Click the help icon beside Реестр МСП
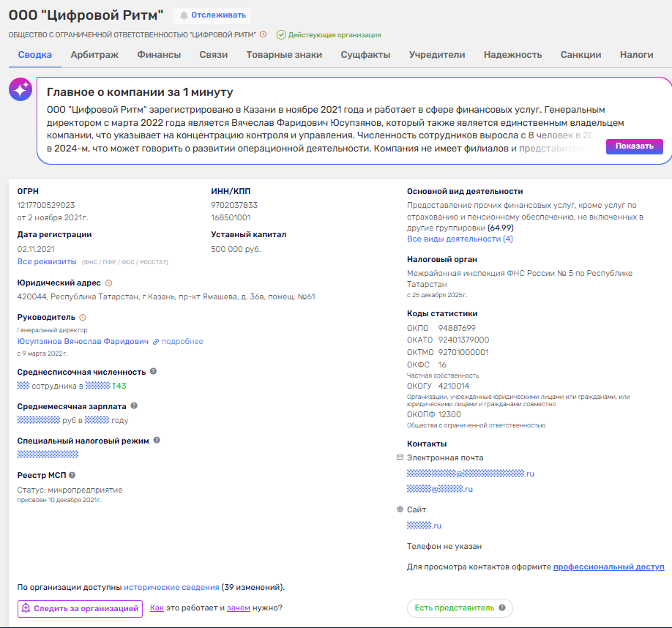The image size is (672, 628). 72,475
